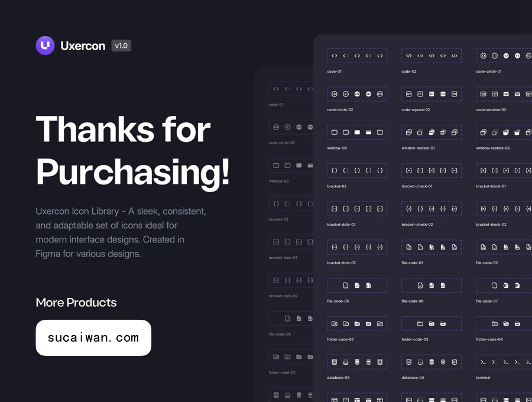Click the first window-03 icon
The image size is (532, 402).
click(335, 132)
